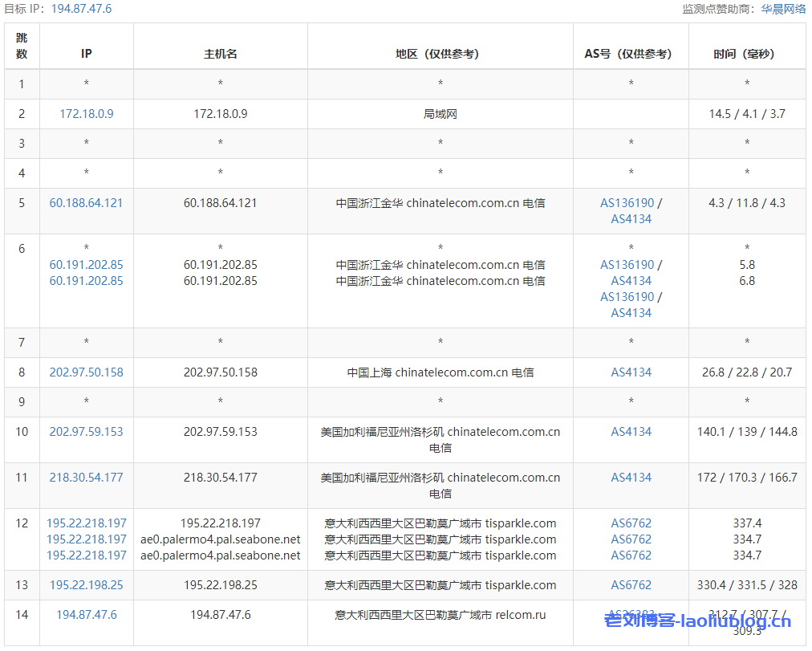This screenshot has height=651, width=812.
Task: Click the 主机名 column header
Action: 221,54
